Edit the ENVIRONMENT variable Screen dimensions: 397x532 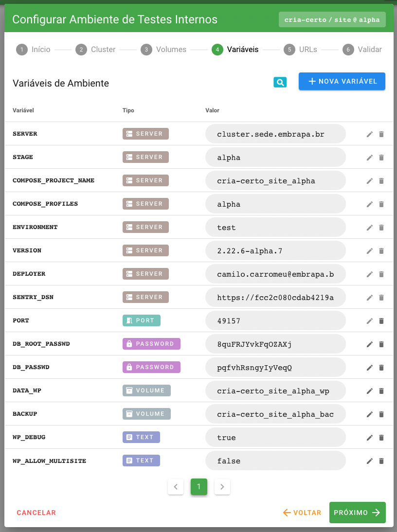pos(370,228)
